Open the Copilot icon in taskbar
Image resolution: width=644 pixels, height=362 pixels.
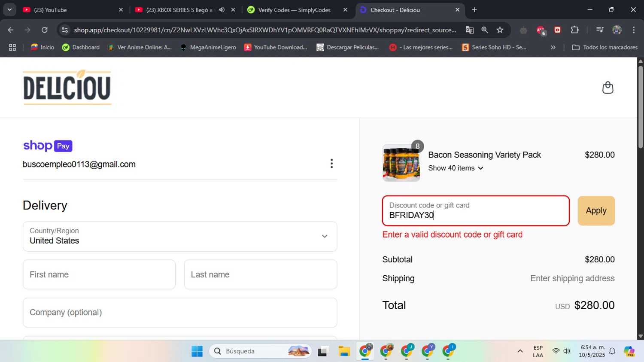(629, 351)
